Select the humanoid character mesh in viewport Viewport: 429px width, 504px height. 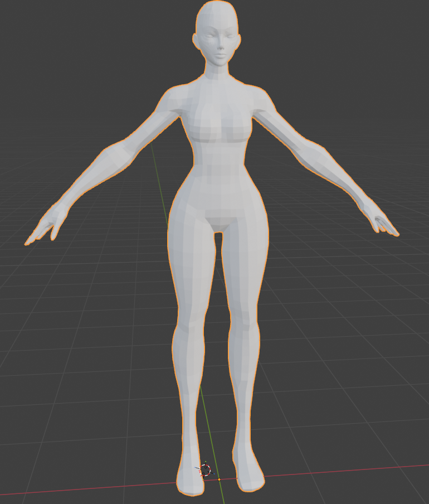[x=218, y=193]
